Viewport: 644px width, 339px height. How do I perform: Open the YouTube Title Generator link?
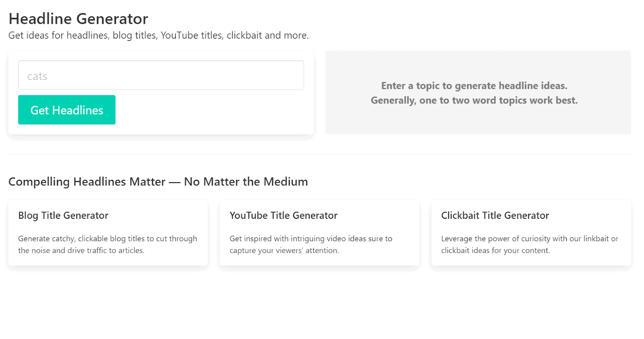[x=283, y=216]
